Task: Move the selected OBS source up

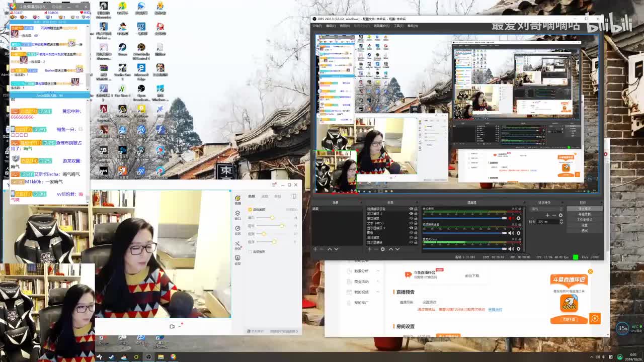Action: [x=390, y=249]
